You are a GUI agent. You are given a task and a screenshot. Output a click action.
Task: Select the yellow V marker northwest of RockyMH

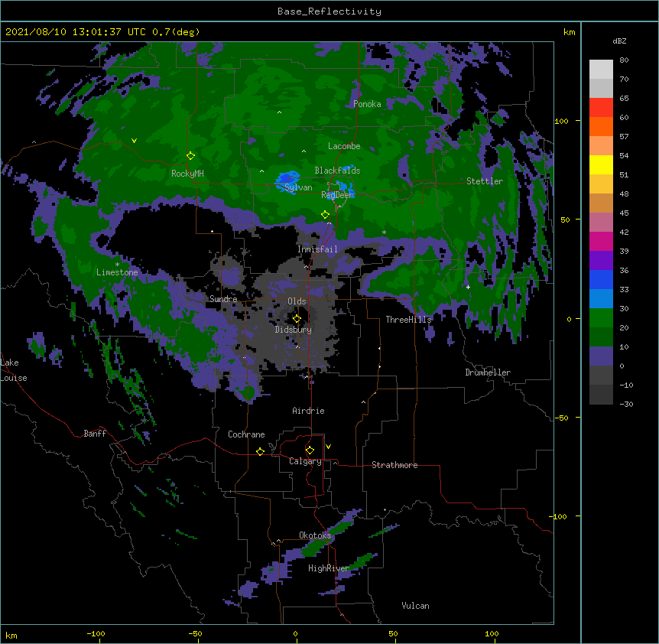coord(134,141)
